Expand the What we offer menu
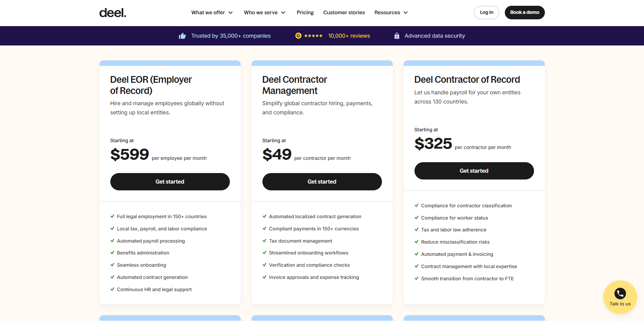The width and height of the screenshot is (644, 321). (x=212, y=13)
